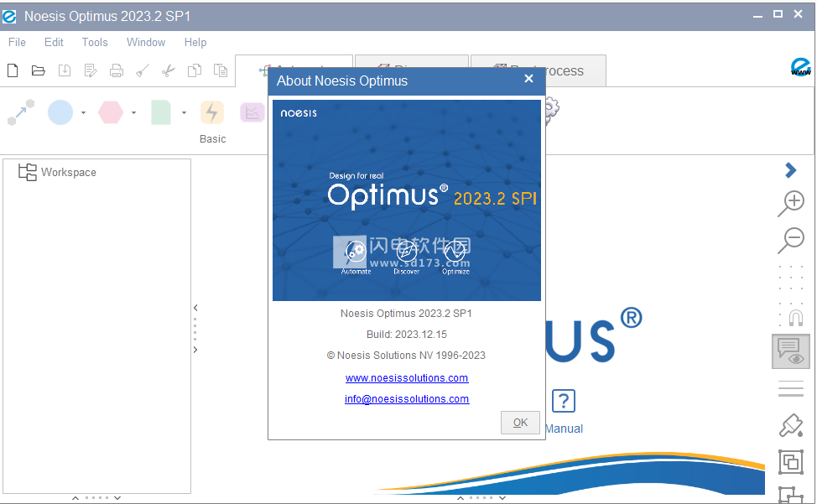Screen dimensions: 817x504
Task: Select the pink hexagon element
Action: 111,112
